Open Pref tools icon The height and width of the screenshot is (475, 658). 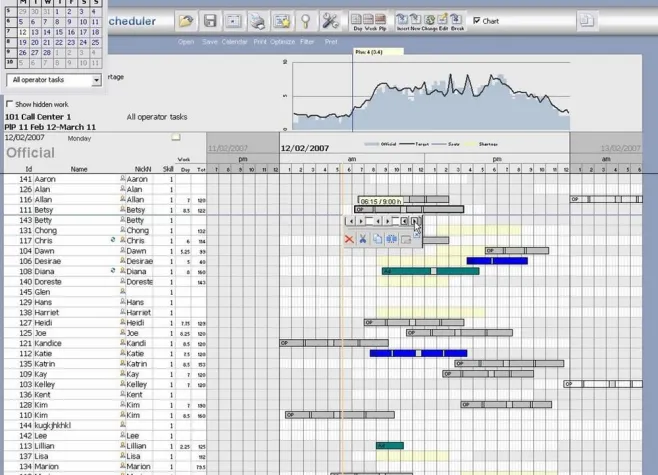pyautogui.click(x=331, y=21)
